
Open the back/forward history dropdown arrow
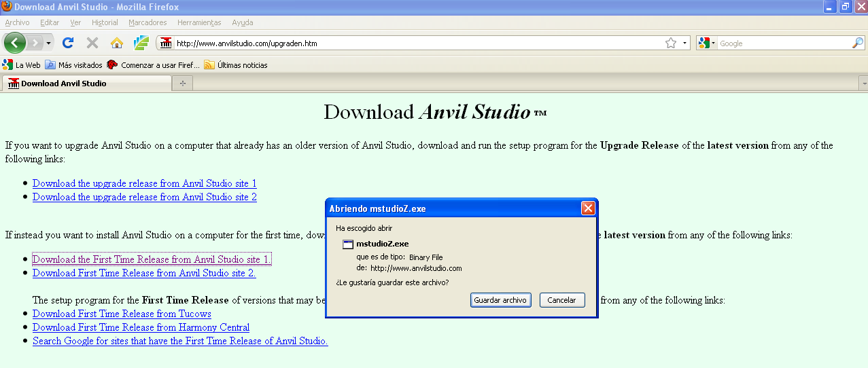click(x=48, y=43)
